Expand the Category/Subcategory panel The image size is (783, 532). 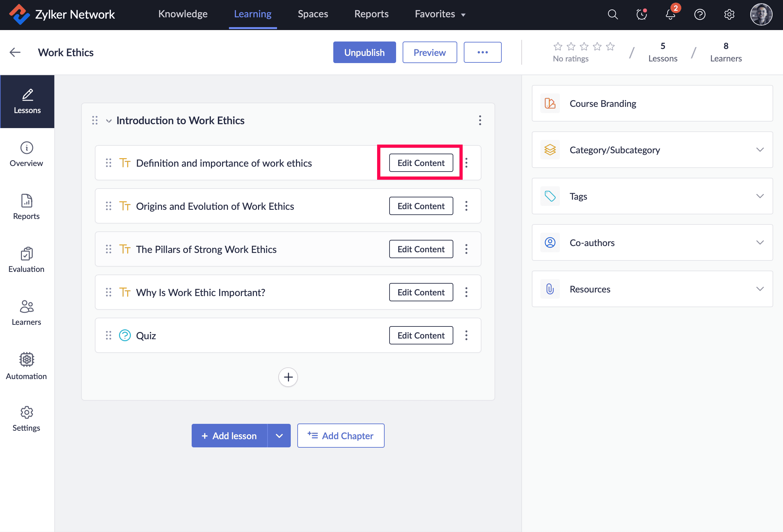coord(760,149)
